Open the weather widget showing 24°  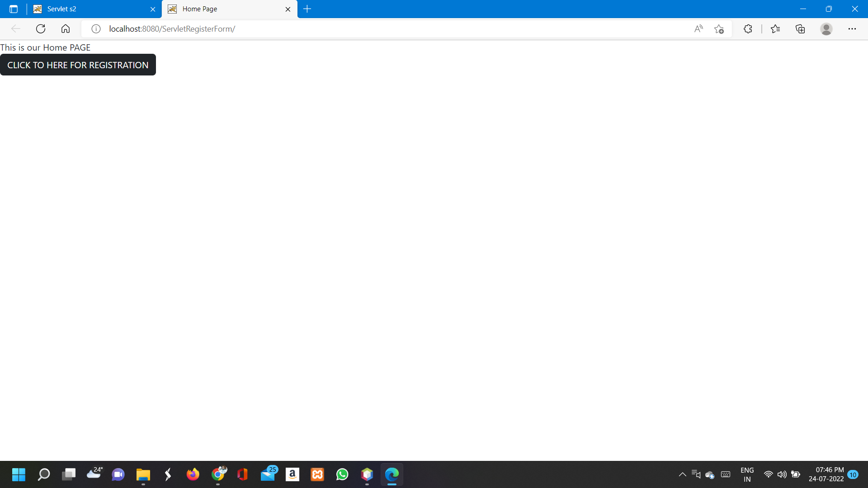point(94,474)
